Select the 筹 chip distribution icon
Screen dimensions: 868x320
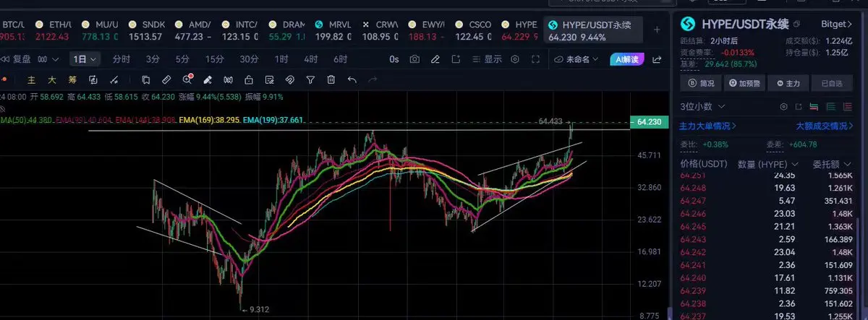point(72,79)
